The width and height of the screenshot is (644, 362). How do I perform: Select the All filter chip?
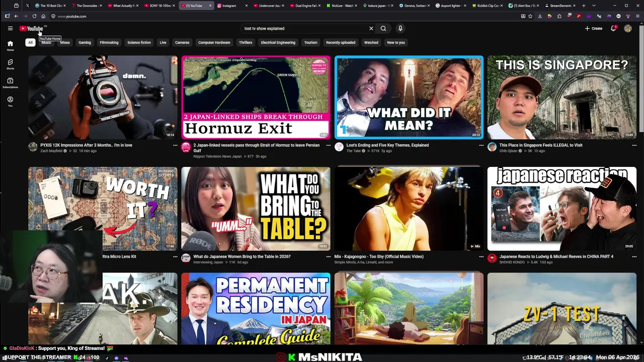(x=30, y=43)
